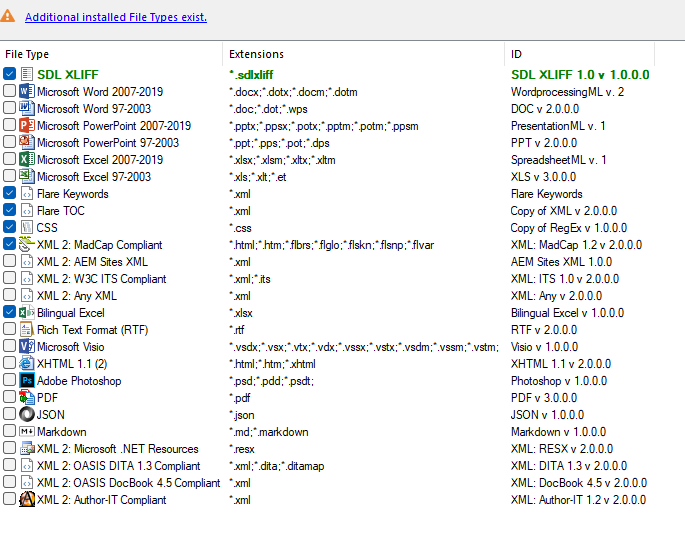Check the Markdown file type checkbox
The height and width of the screenshot is (544, 685).
(x=9, y=431)
